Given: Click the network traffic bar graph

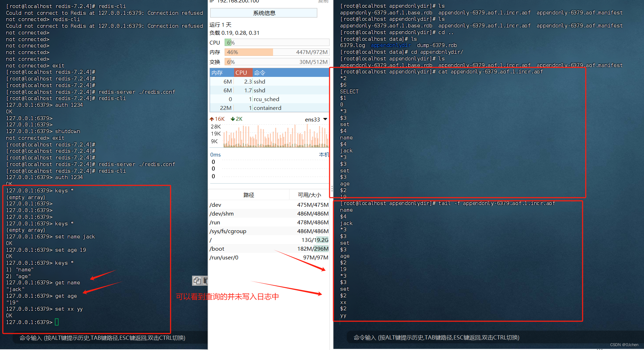Looking at the screenshot, I should pos(276,136).
